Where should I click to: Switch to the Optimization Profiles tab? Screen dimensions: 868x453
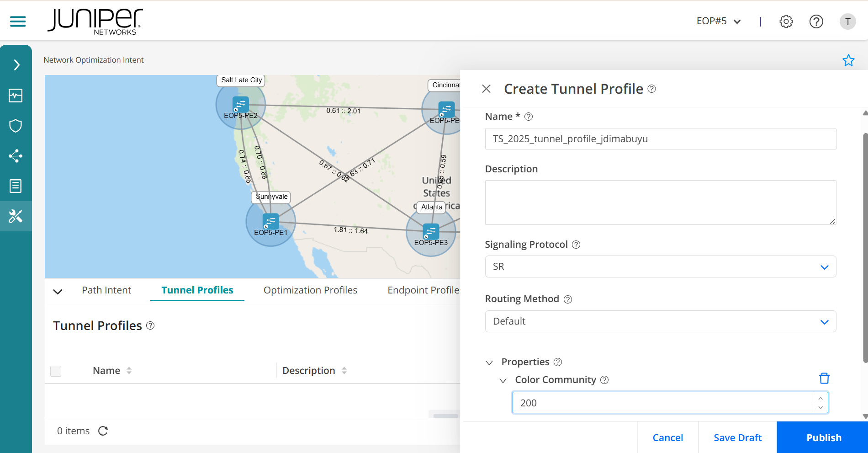[x=310, y=290]
